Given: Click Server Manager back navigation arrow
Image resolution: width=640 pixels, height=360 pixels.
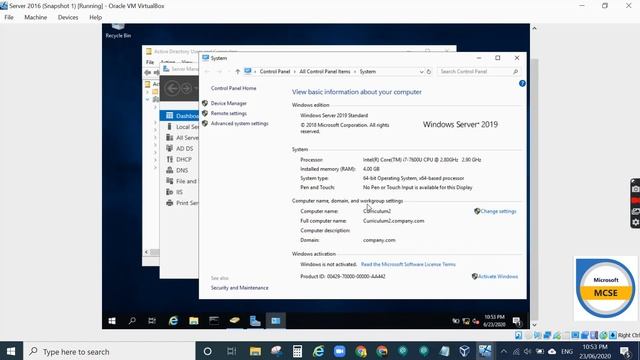Looking at the screenshot, I should click(x=172, y=88).
